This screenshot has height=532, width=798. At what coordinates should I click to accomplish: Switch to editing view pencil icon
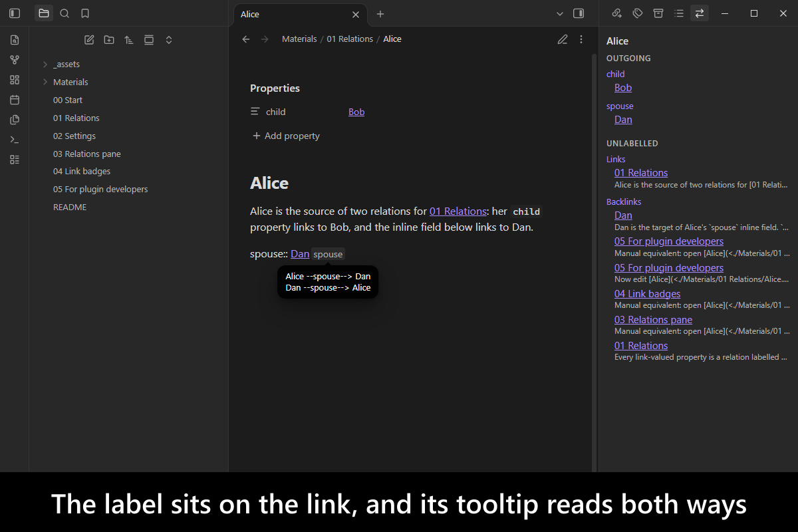pos(563,39)
